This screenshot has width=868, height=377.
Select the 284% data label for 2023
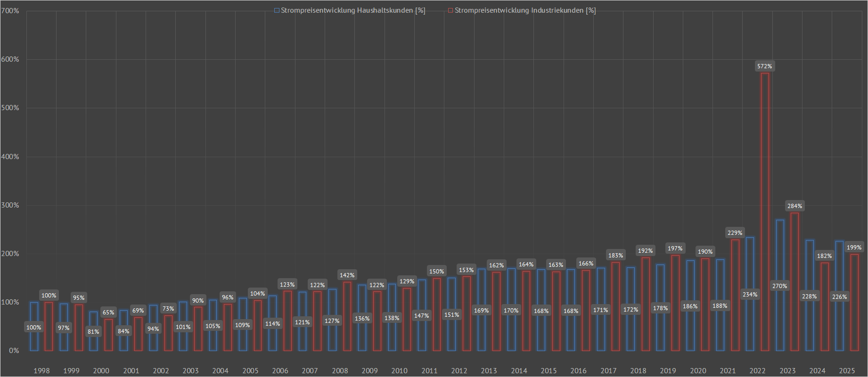794,206
